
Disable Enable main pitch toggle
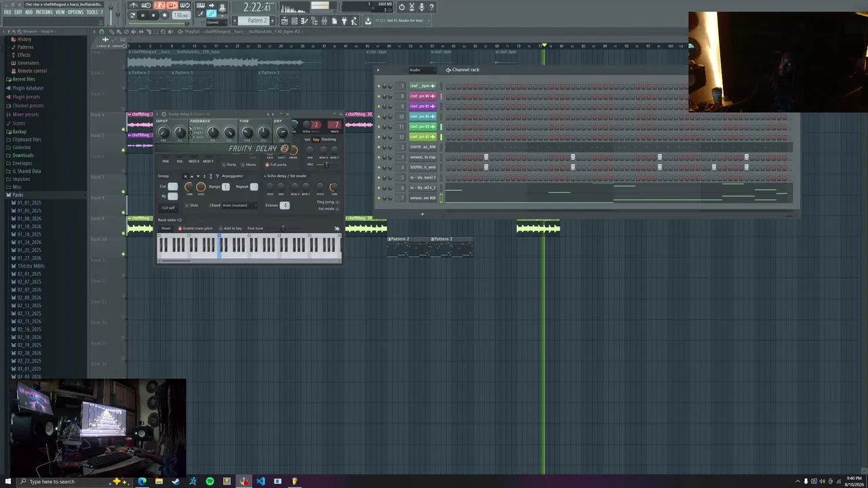click(x=195, y=228)
